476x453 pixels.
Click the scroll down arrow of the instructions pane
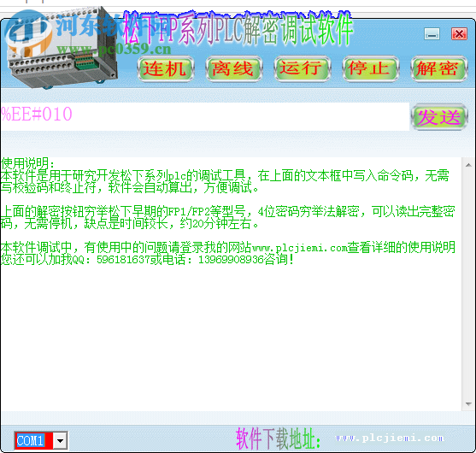468,404
